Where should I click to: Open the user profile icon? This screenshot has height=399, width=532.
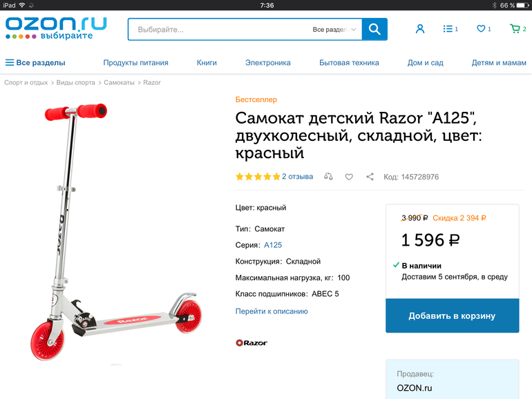(x=420, y=29)
